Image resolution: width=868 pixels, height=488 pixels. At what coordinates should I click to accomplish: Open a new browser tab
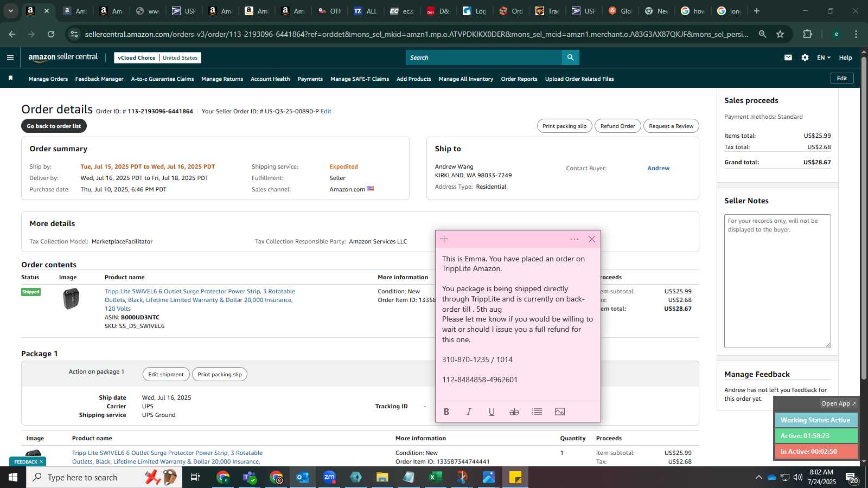tap(757, 11)
